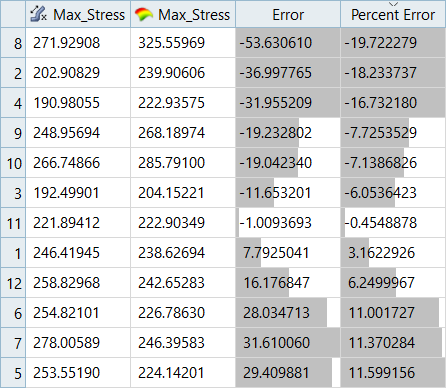Click Error cell -1.0093693

point(288,223)
